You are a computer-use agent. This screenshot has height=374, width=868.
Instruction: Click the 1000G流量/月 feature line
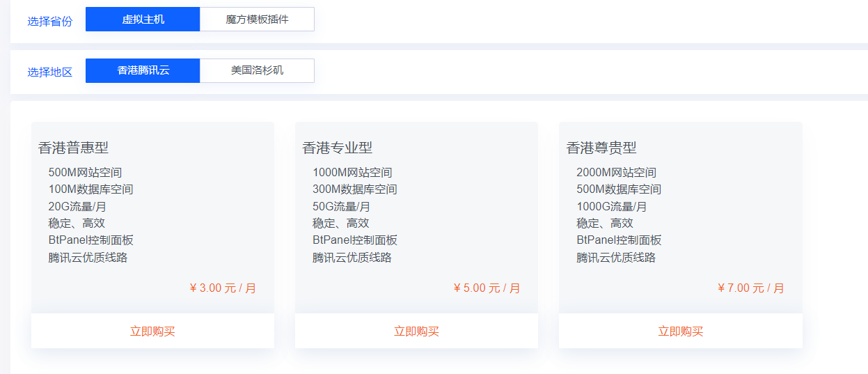[x=612, y=206]
